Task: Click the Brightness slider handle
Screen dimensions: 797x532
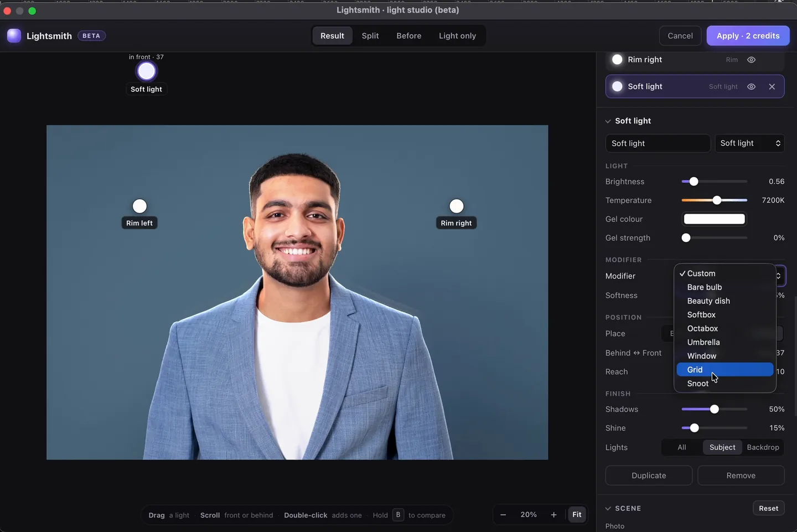Action: (694, 182)
